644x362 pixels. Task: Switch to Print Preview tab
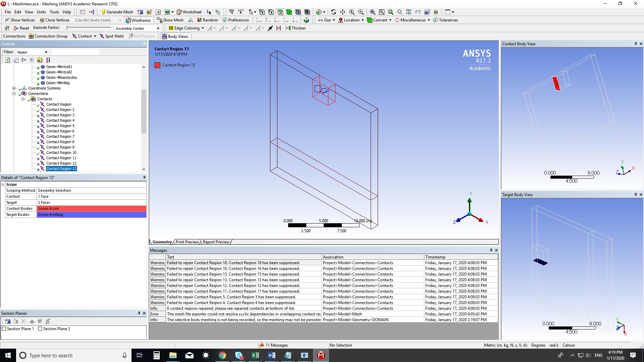(187, 242)
